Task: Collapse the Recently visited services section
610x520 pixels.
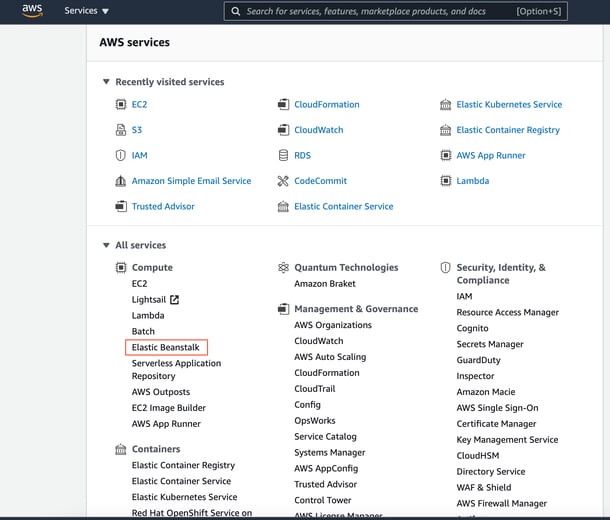Action: [106, 82]
